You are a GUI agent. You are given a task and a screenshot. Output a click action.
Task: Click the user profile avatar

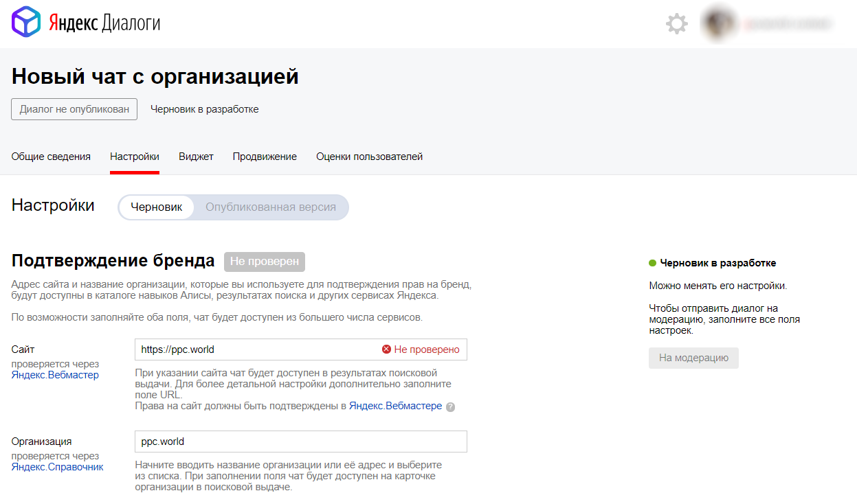(x=718, y=24)
